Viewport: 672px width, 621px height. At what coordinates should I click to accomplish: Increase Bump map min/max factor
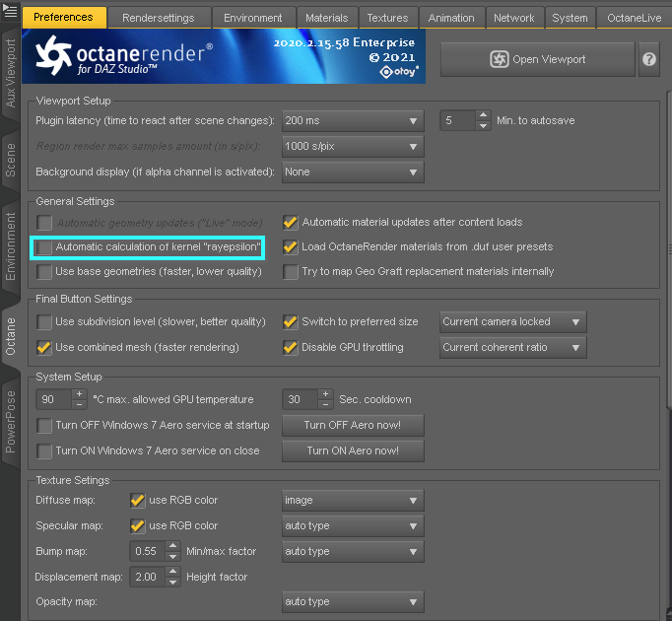(x=172, y=546)
